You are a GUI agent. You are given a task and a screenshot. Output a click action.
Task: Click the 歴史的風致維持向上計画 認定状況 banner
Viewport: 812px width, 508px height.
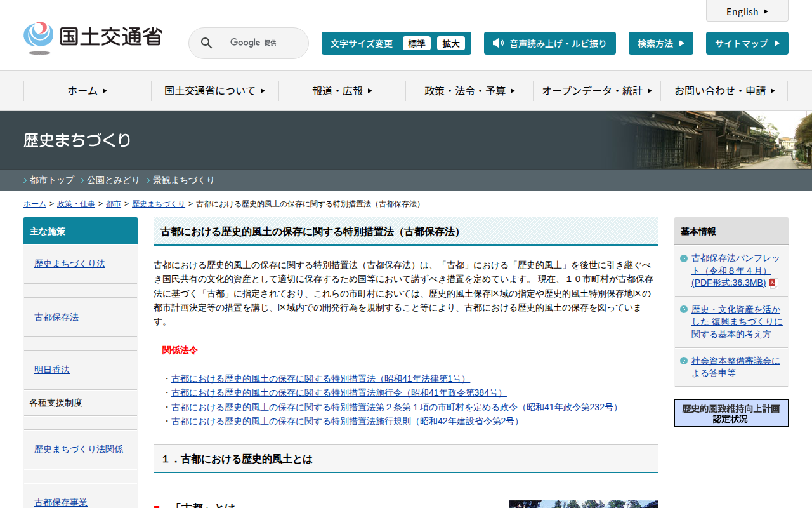[731, 413]
